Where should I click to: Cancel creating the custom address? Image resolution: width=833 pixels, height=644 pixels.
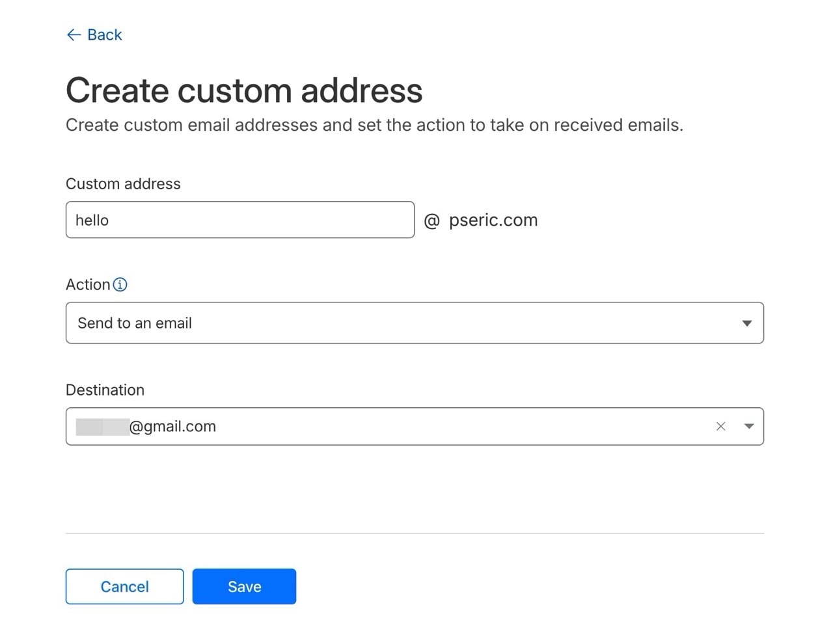point(124,586)
